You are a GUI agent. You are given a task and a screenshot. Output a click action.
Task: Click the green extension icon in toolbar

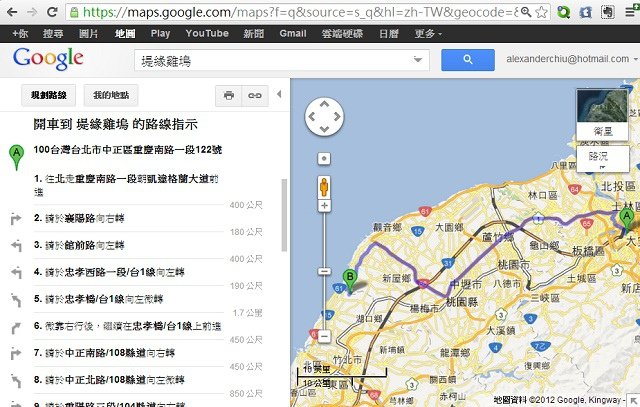pyautogui.click(x=564, y=12)
